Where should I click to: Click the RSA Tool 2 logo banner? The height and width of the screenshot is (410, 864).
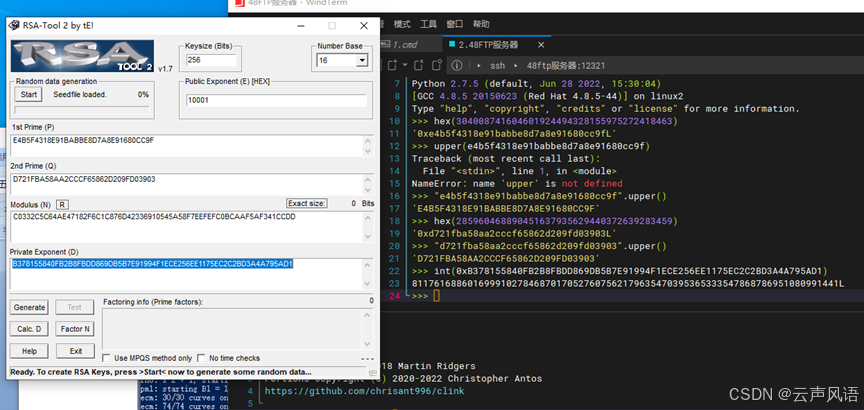(83, 56)
